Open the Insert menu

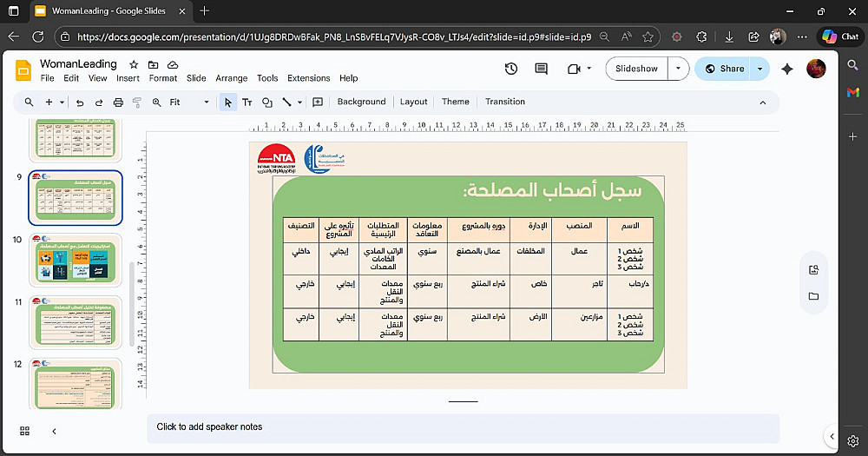[x=128, y=78]
